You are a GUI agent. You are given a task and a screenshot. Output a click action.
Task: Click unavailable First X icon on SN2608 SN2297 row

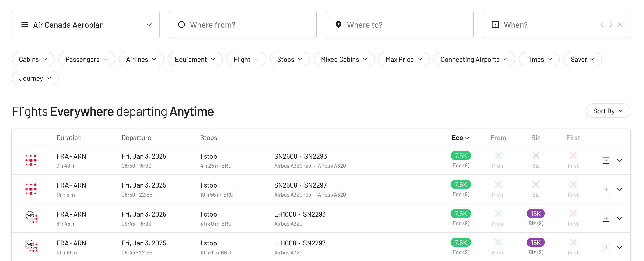click(x=573, y=185)
